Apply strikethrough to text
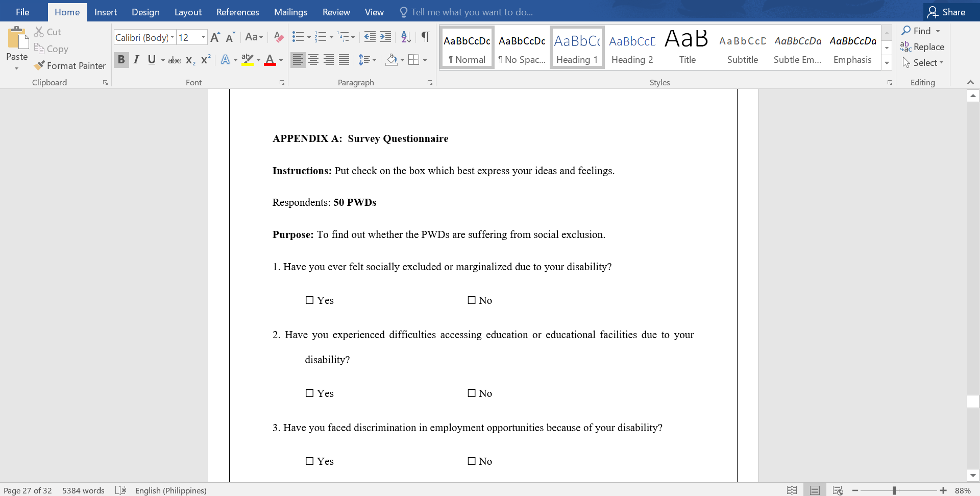The width and height of the screenshot is (980, 496). (x=175, y=60)
